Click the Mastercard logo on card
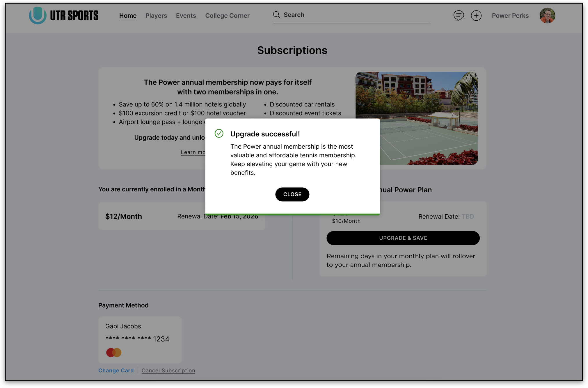Image resolution: width=588 pixels, height=388 pixels. tap(114, 353)
